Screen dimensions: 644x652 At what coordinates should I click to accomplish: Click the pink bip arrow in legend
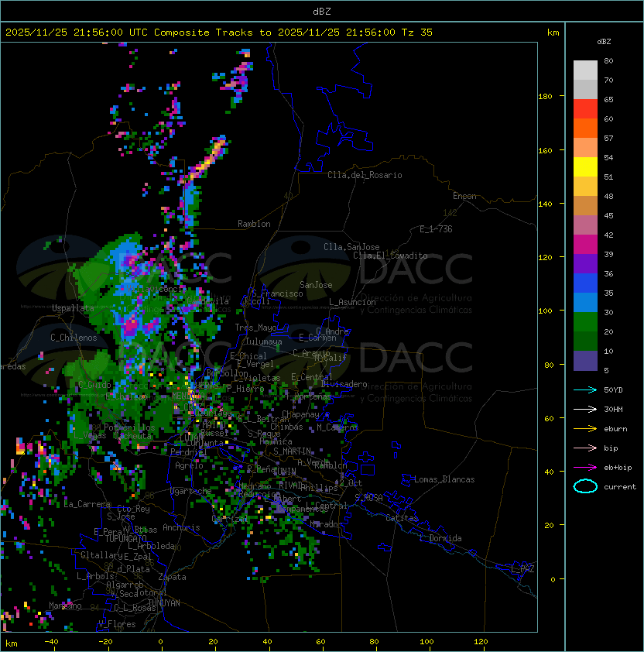click(585, 448)
